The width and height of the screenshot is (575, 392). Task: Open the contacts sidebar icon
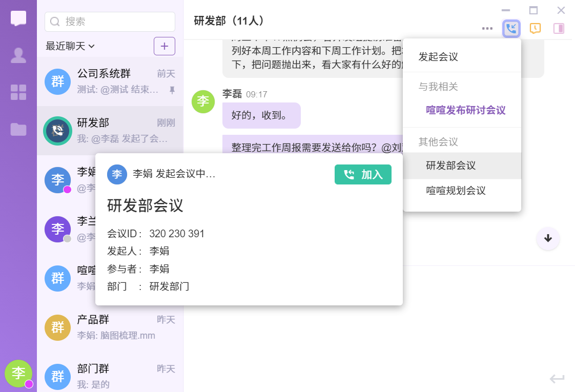click(18, 55)
